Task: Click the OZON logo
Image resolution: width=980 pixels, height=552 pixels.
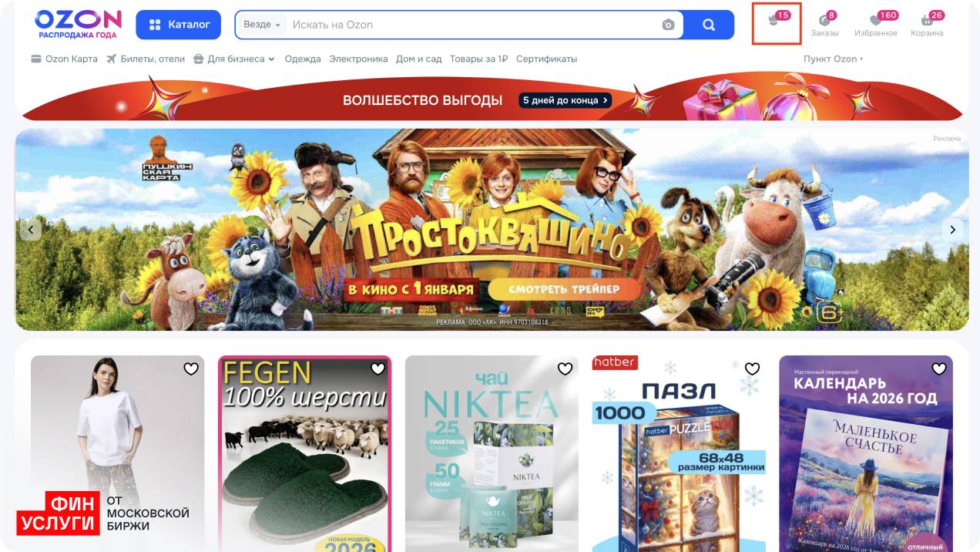Action: pos(78,24)
